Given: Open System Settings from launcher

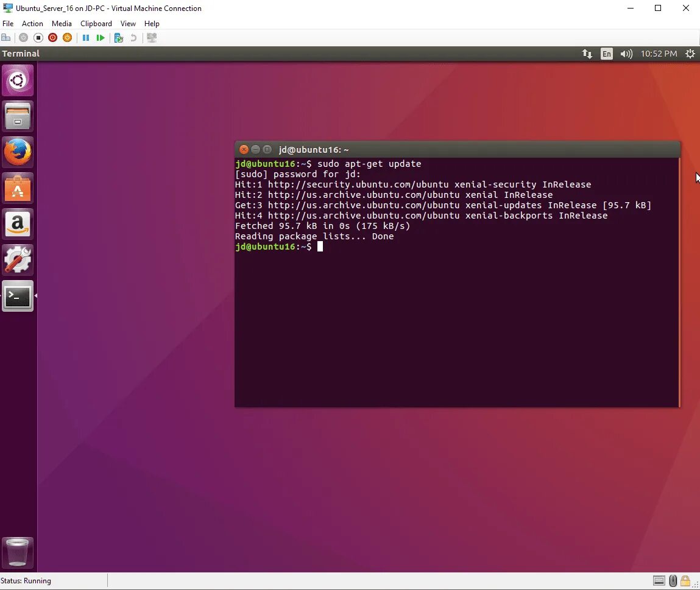Looking at the screenshot, I should 18,260.
